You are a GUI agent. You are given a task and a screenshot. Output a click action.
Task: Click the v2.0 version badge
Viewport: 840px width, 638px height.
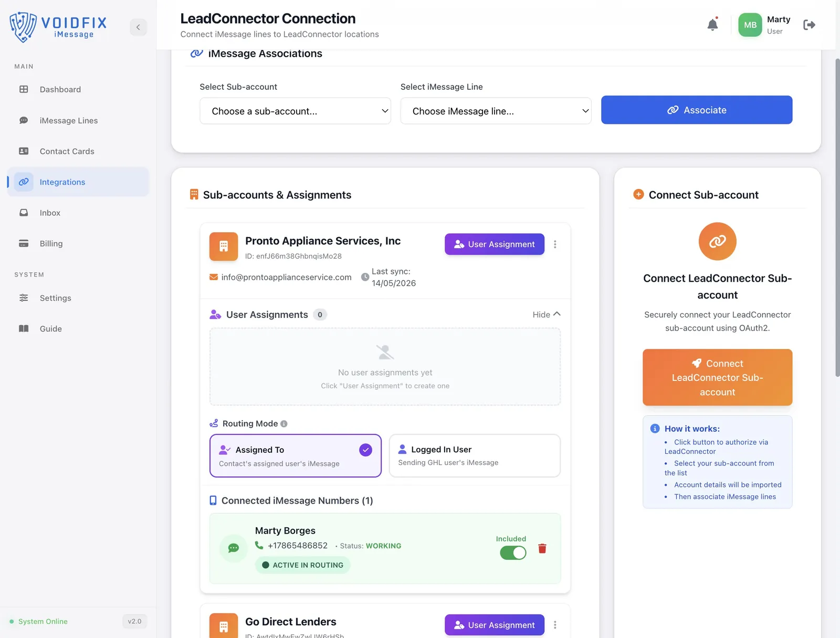point(134,621)
